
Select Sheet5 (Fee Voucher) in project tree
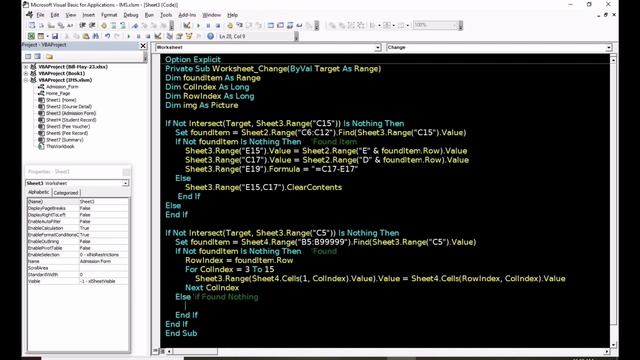67,127
